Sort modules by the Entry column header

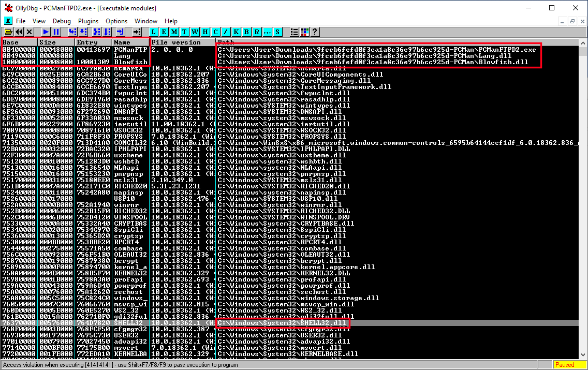94,42
